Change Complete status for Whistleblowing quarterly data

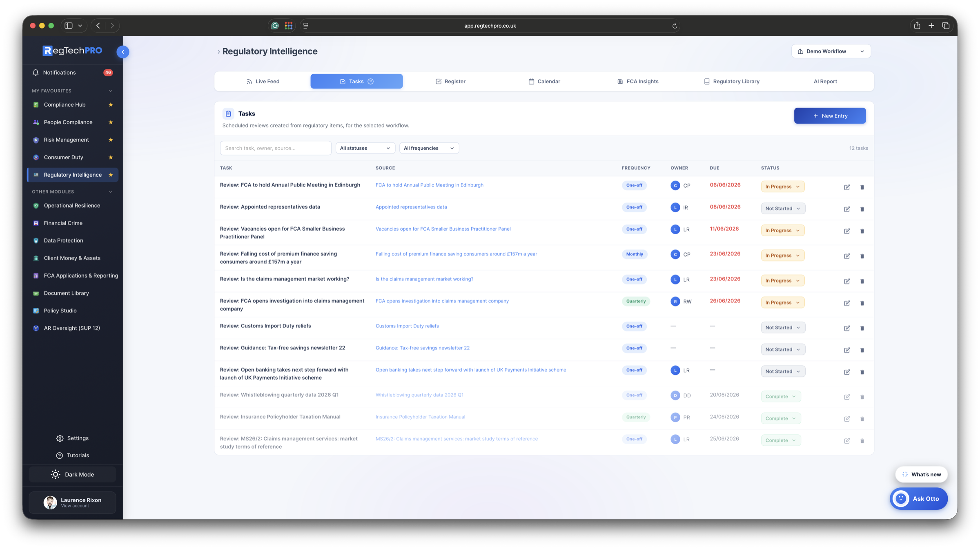click(x=781, y=396)
